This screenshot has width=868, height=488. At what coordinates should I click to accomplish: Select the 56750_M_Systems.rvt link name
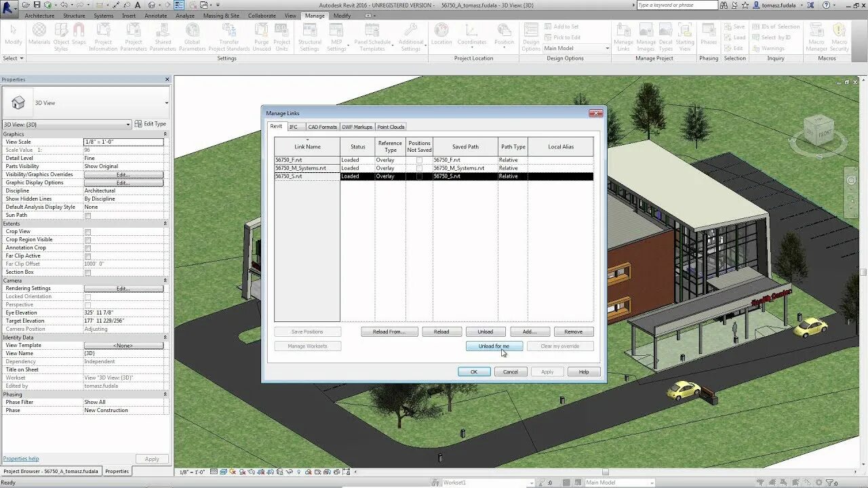tap(307, 168)
